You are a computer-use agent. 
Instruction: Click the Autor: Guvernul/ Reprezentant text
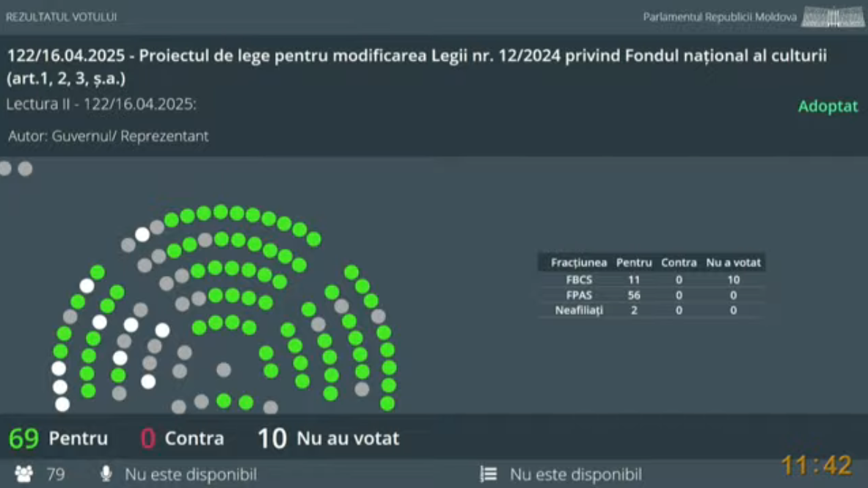[109, 136]
